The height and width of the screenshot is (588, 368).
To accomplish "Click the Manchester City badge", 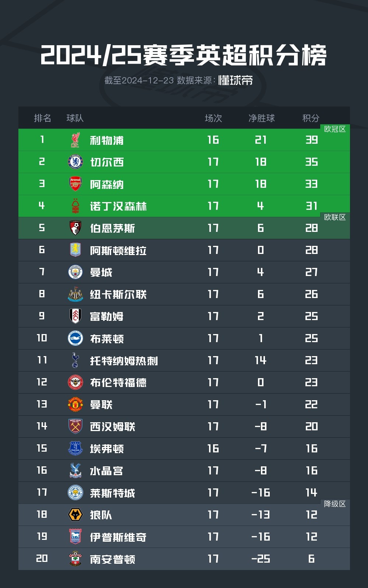I will (x=75, y=272).
